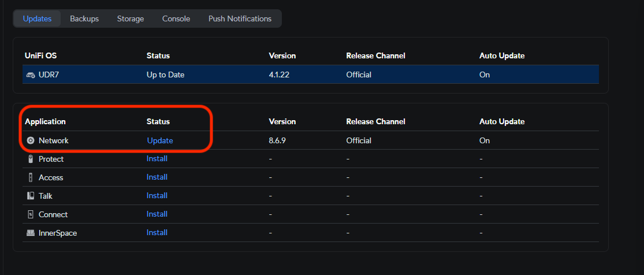Click the Connect application icon
This screenshot has width=644, height=275.
pyautogui.click(x=31, y=214)
